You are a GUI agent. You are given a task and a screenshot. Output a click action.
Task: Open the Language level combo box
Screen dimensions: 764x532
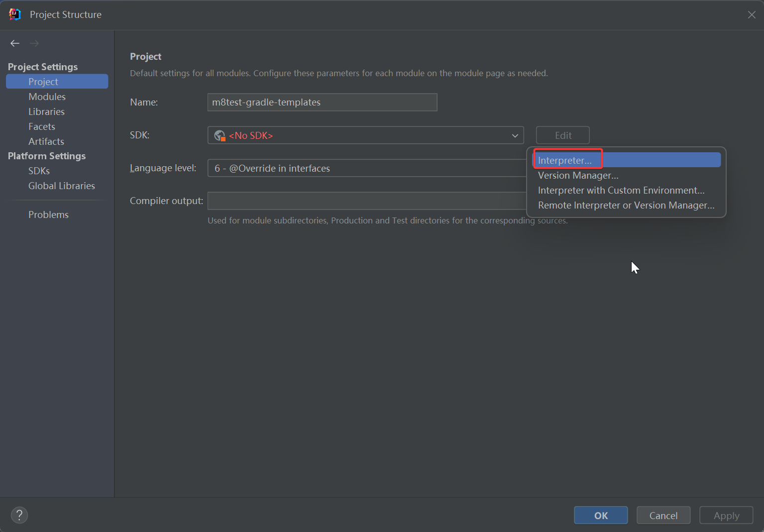click(x=366, y=168)
